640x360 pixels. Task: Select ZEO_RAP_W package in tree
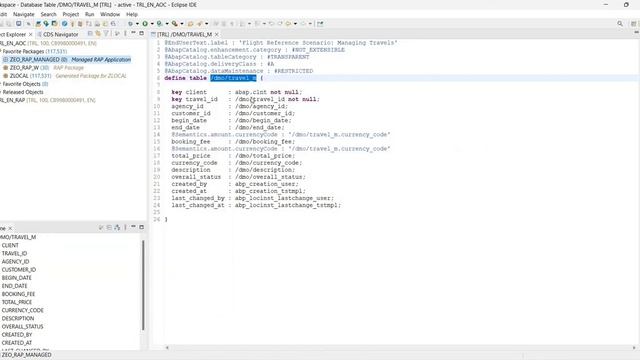point(43,68)
